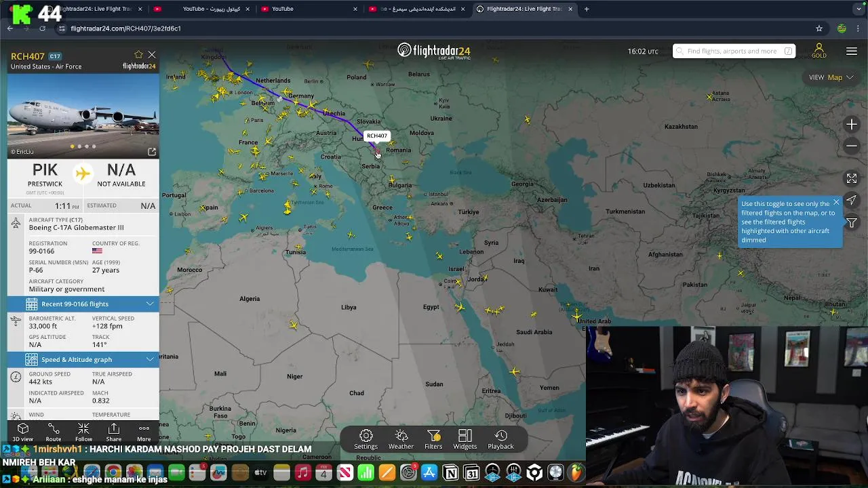The height and width of the screenshot is (488, 868).
Task: Click 'United States - Air Force' operator text
Action: tap(46, 66)
